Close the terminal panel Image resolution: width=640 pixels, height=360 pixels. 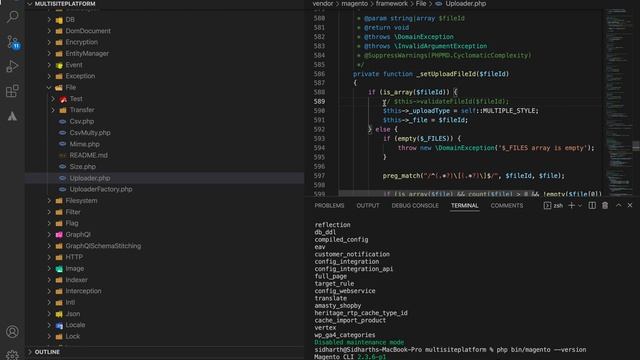coord(630,205)
